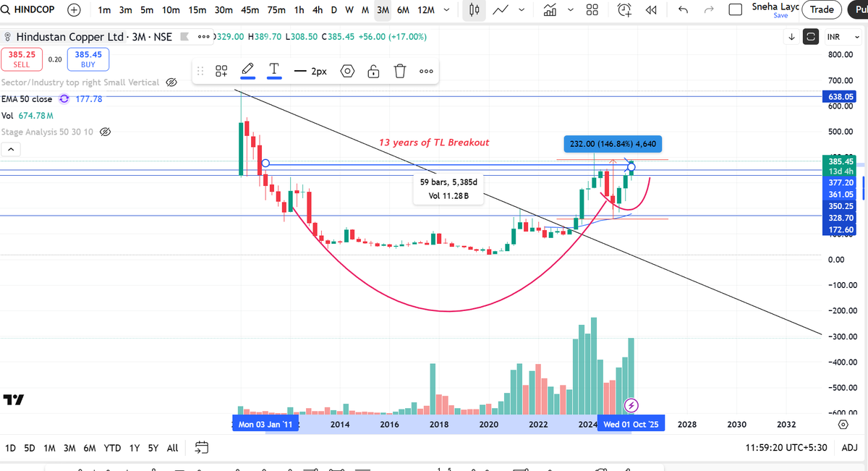
Task: Open drawing templates icon in floating toolbar
Action: pyautogui.click(x=222, y=71)
